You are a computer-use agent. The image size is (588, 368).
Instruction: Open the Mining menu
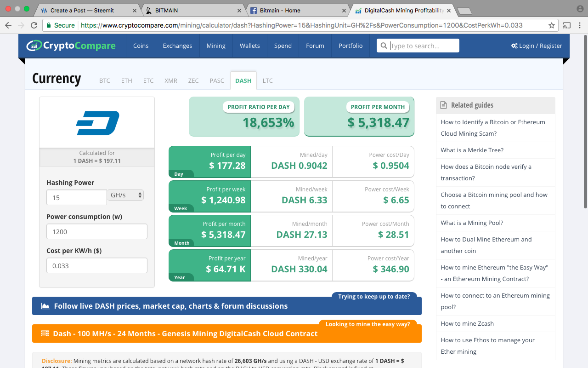tap(216, 46)
